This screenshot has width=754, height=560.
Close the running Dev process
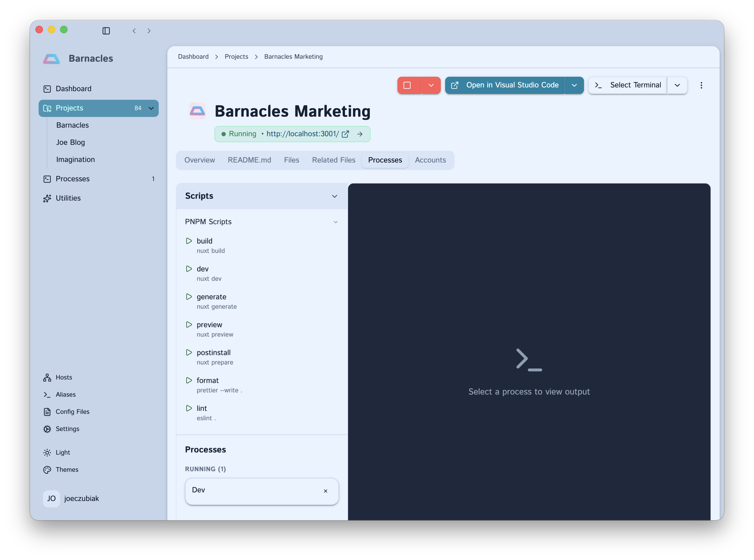(326, 491)
